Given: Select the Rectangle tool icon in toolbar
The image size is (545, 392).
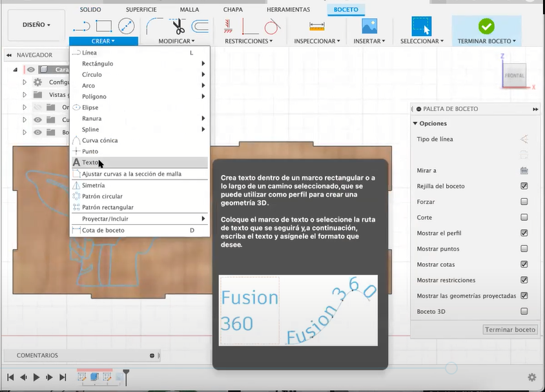Looking at the screenshot, I should 104,26.
